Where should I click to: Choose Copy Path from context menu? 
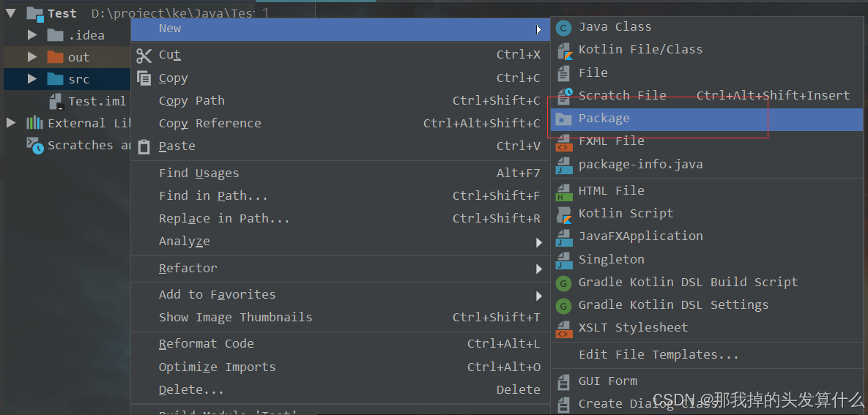click(341, 101)
